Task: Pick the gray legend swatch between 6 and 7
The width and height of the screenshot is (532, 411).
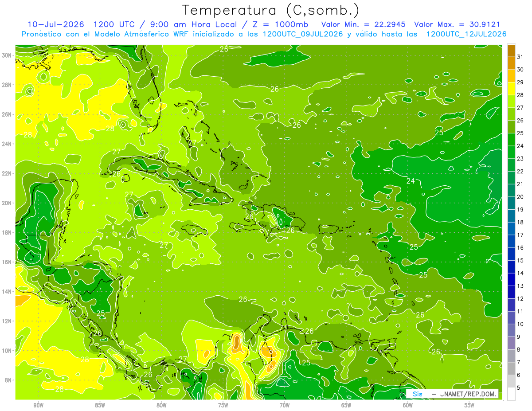Action: point(511,368)
